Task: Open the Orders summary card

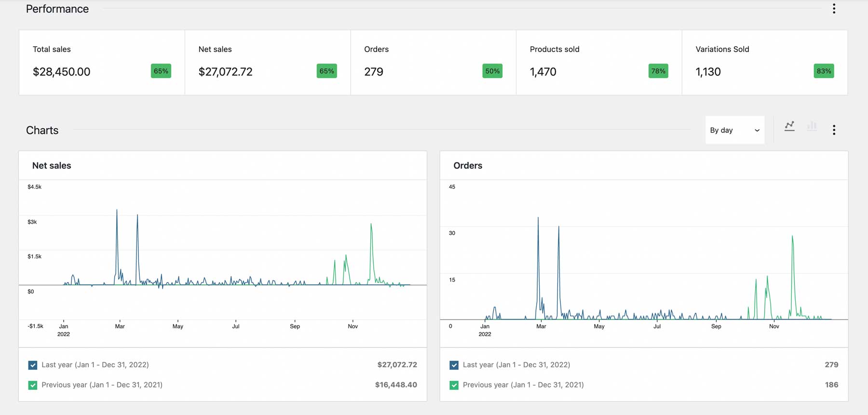Action: (x=433, y=63)
